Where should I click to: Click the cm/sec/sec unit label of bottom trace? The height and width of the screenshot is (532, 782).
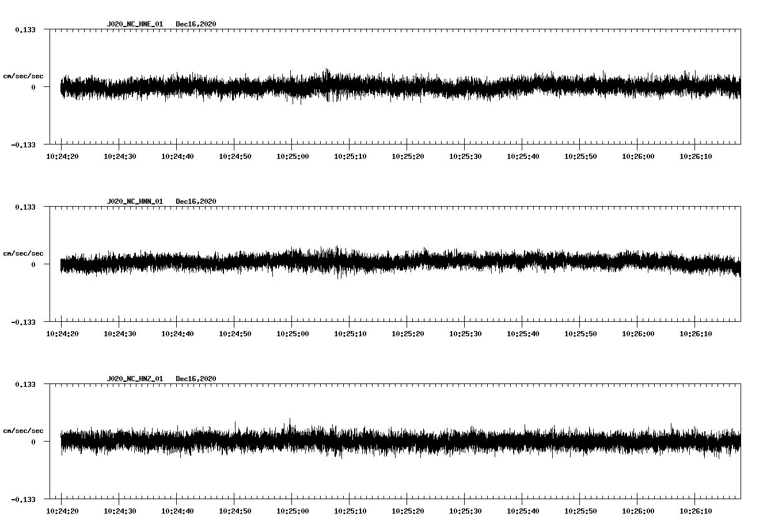click(24, 430)
